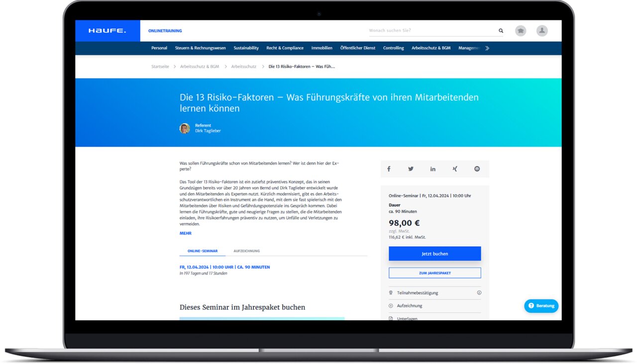Share seminar via email icon
Screen dimensions: 637x364
point(477,169)
